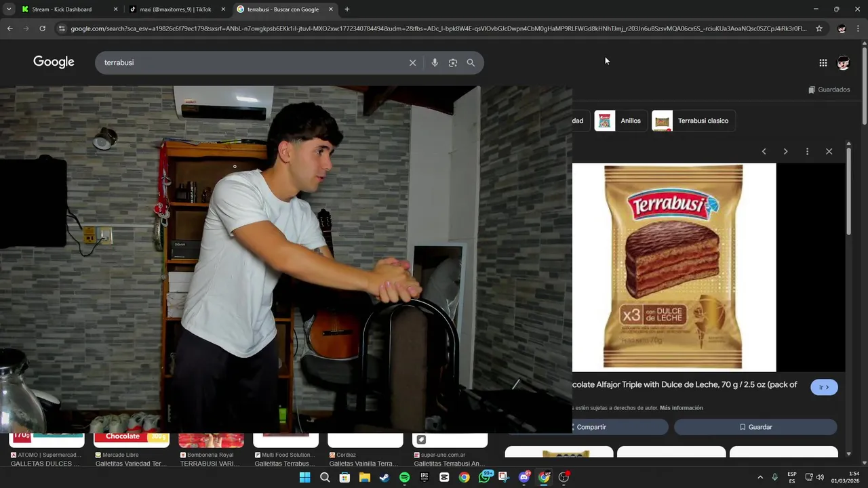This screenshot has height=488, width=868.
Task: Go to the Google homepage logo
Action: [54, 62]
